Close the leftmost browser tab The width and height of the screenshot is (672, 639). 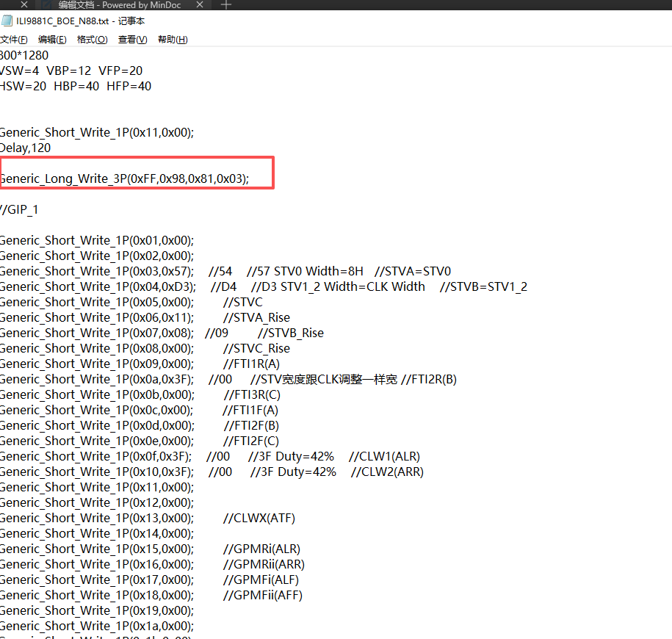tap(24, 5)
